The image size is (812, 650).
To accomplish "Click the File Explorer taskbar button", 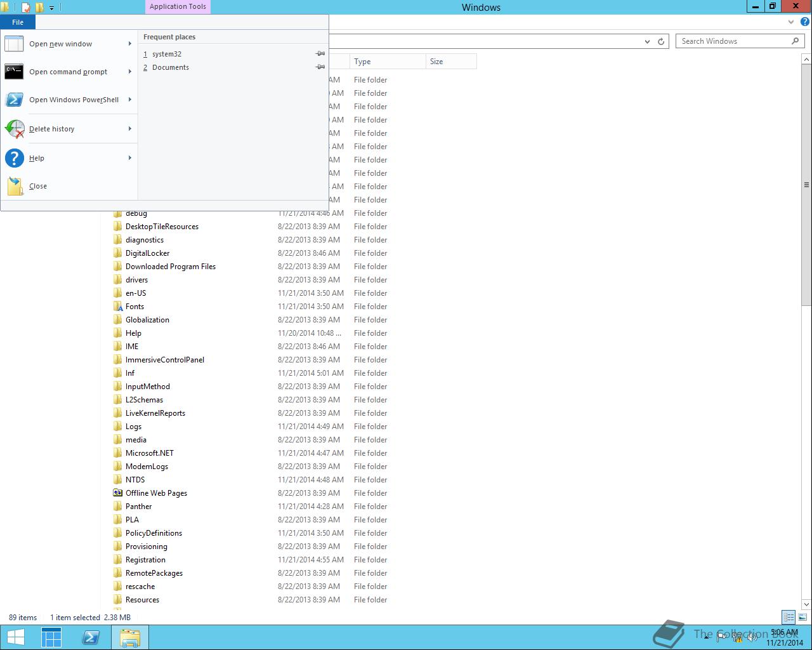I will tap(130, 637).
